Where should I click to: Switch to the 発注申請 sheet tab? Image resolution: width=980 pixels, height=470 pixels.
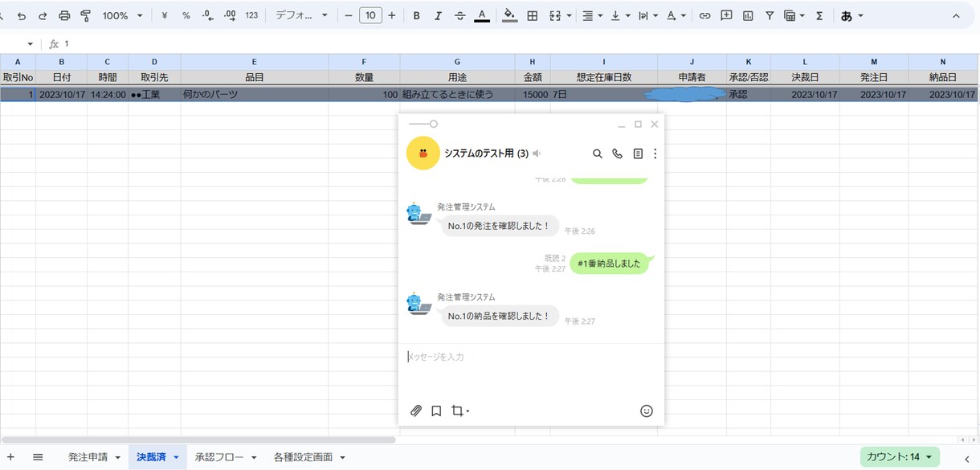coord(88,457)
